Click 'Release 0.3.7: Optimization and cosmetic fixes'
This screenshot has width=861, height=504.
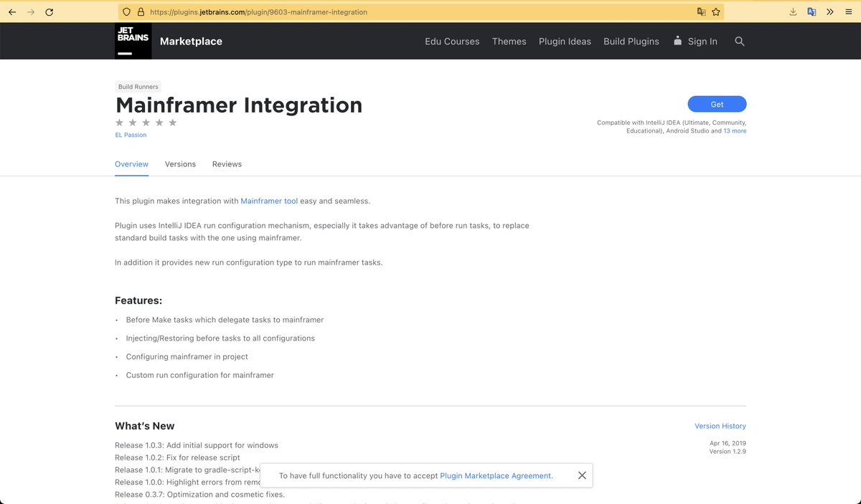[x=200, y=495]
